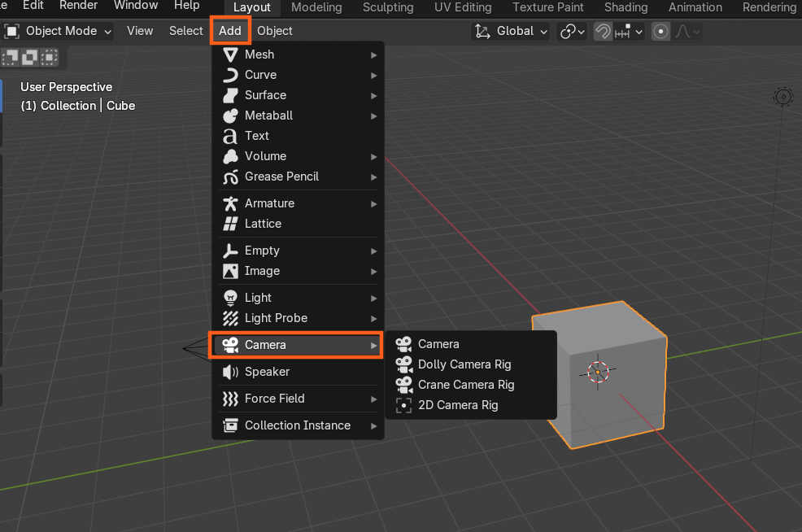Open the Global transform orientation dropdown
This screenshot has height=532, width=802.
coord(511,31)
